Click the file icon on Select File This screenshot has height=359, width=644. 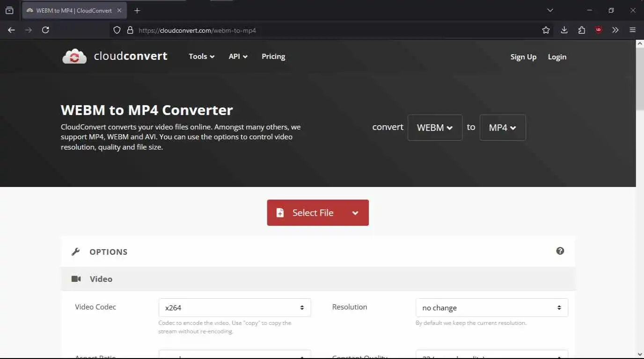280,213
